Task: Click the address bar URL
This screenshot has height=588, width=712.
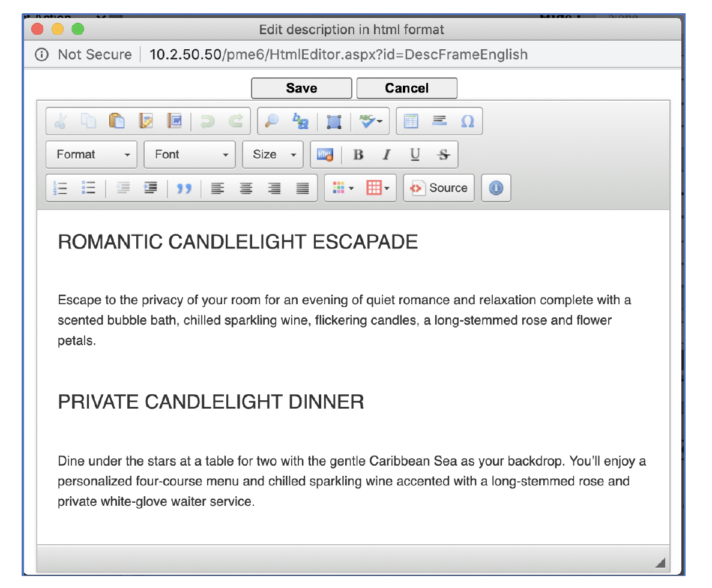Action: [x=339, y=55]
